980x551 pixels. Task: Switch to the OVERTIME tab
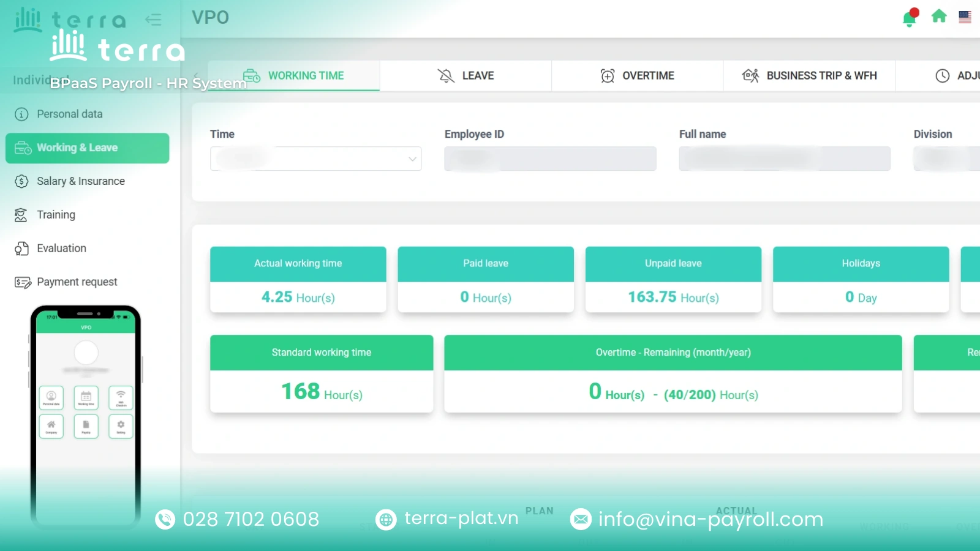(x=638, y=76)
